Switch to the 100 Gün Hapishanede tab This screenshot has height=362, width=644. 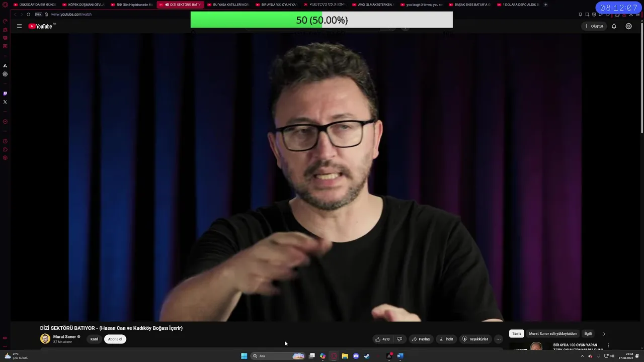pyautogui.click(x=131, y=5)
